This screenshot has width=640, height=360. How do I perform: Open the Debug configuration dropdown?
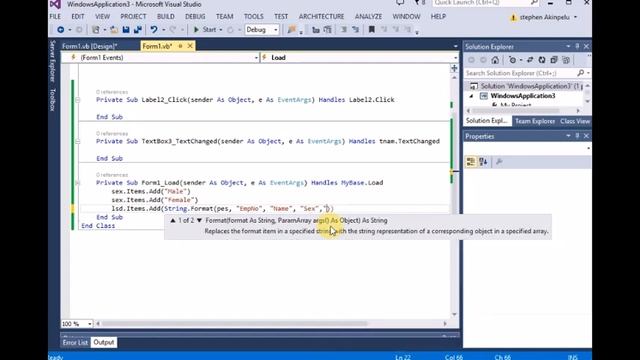pos(262,29)
